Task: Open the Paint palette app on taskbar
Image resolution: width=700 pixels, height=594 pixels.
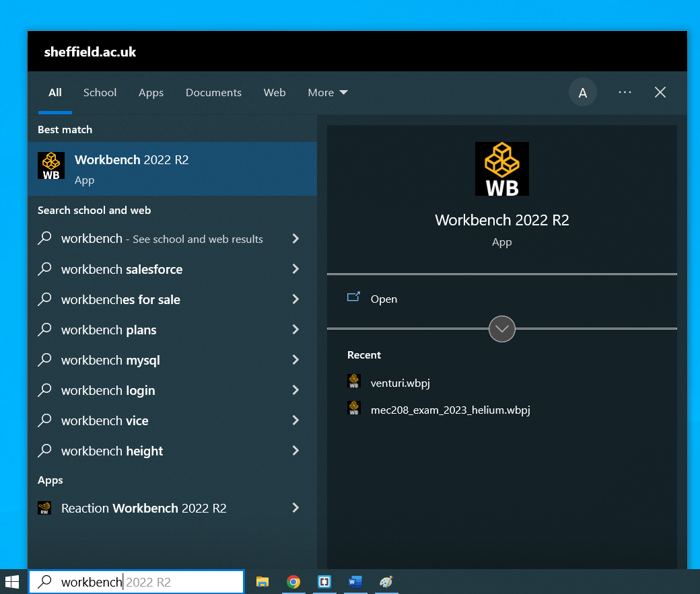Action: point(386,582)
